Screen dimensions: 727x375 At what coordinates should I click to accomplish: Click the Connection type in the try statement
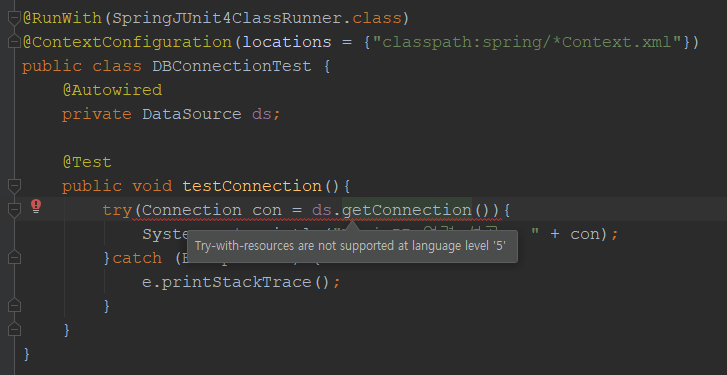click(x=191, y=210)
